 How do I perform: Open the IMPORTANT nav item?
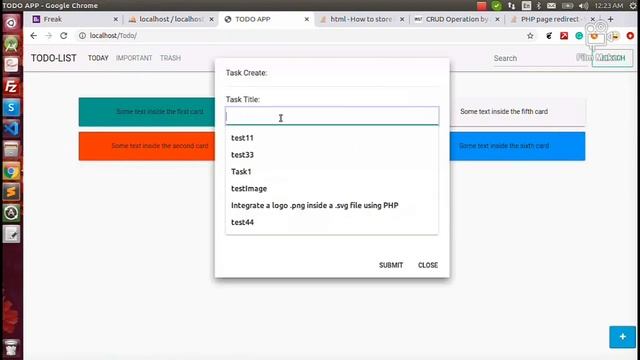point(134,58)
